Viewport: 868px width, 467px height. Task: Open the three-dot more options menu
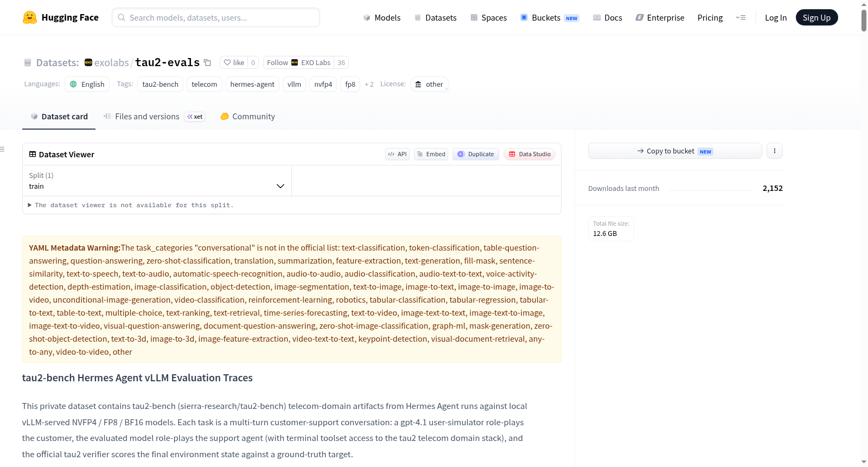(x=775, y=151)
